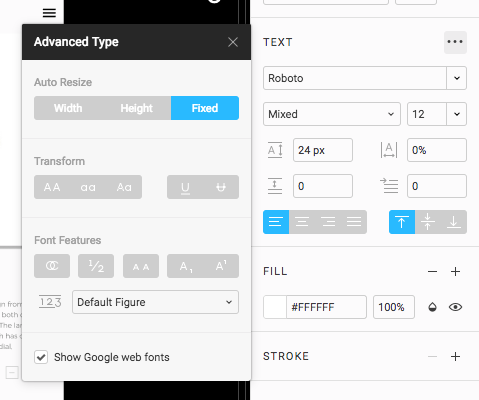Open the TEXT section more options

[455, 42]
